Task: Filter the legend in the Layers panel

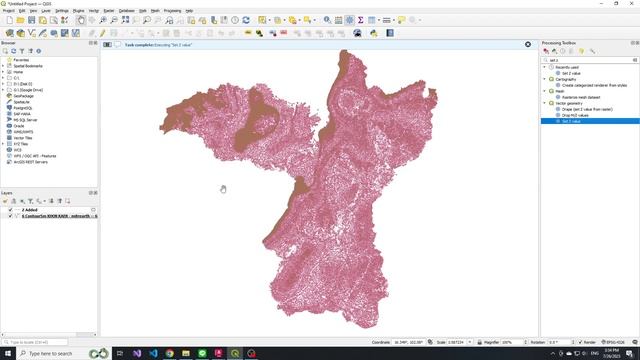Action: click(31, 201)
